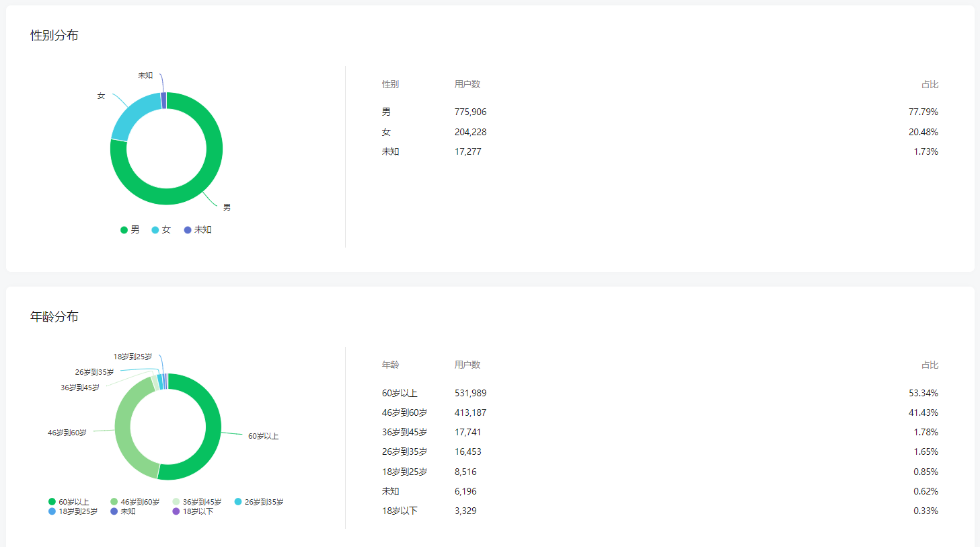This screenshot has height=547, width=980.
Task: Click the user count 17,277
Action: 468,151
